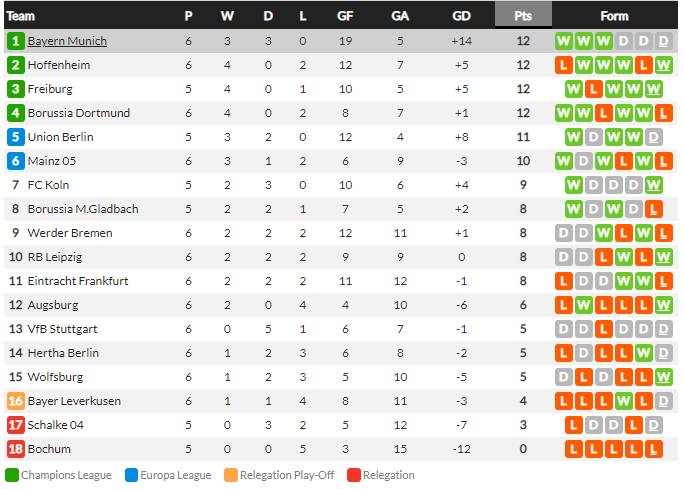
Task: Click the green Champions League legend swatch
Action: pos(12,475)
